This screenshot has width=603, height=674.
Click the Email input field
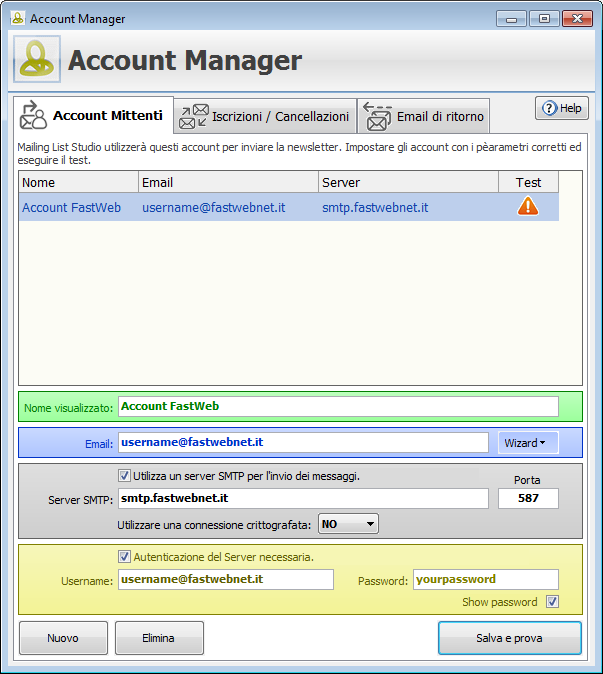click(x=303, y=442)
